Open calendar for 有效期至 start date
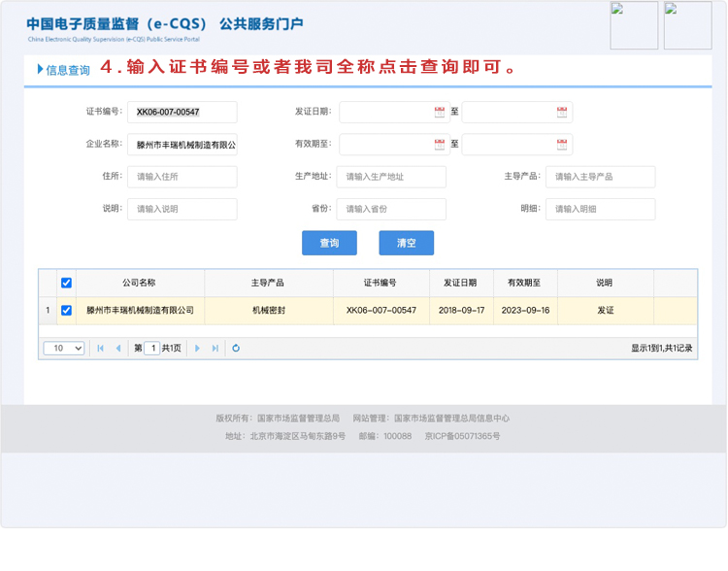The height and width of the screenshot is (571, 728). pyautogui.click(x=439, y=146)
